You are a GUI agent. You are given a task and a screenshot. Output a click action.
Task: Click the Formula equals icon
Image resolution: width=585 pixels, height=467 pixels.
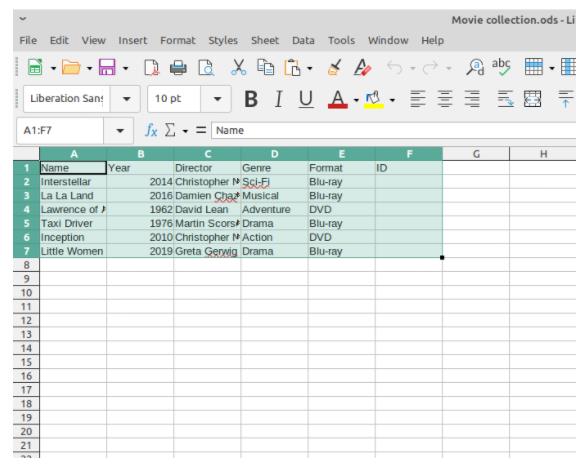click(x=201, y=131)
